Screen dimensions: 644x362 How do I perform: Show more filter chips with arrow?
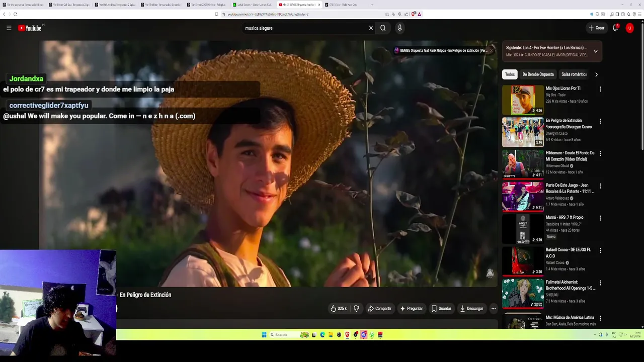click(x=596, y=74)
